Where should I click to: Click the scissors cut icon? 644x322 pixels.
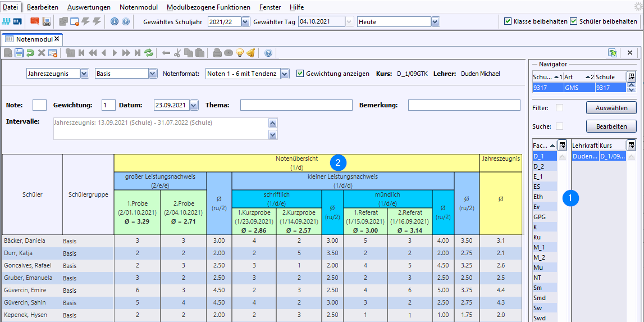click(x=177, y=53)
